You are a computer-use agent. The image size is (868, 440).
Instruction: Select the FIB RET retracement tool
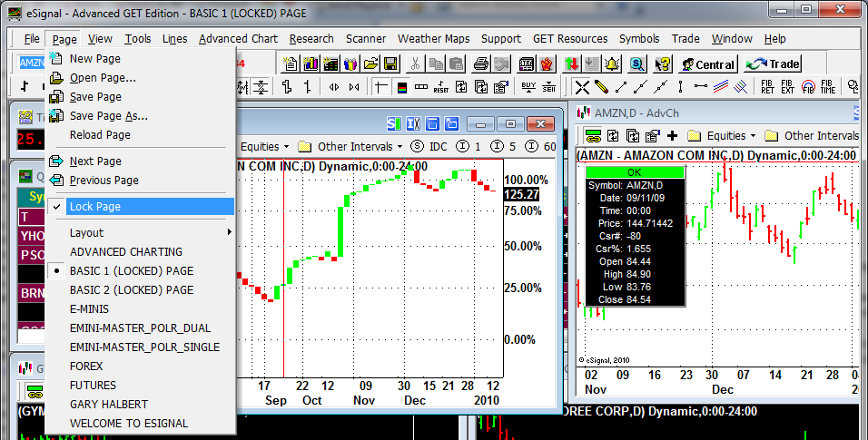pyautogui.click(x=767, y=87)
